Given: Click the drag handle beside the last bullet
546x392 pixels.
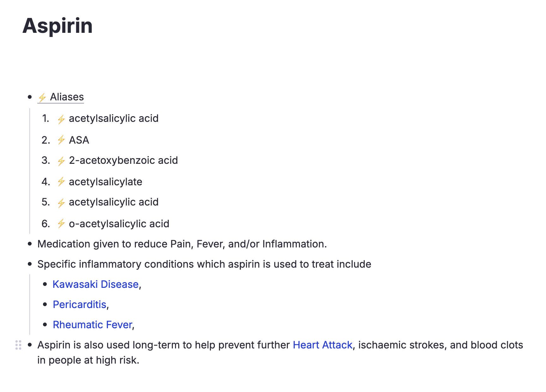Looking at the screenshot, I should tap(18, 345).
